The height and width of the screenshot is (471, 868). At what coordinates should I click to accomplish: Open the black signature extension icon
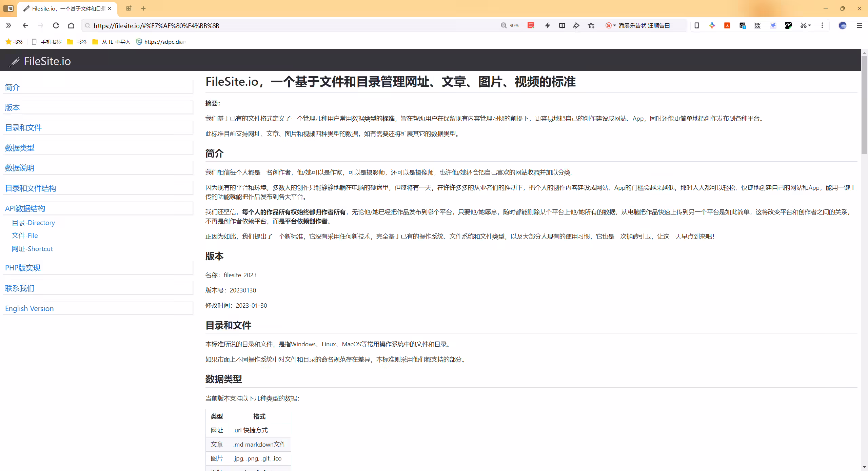788,25
